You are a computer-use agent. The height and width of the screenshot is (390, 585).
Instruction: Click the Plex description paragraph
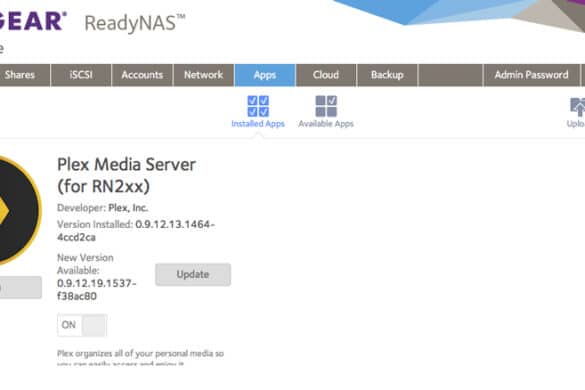point(140,358)
